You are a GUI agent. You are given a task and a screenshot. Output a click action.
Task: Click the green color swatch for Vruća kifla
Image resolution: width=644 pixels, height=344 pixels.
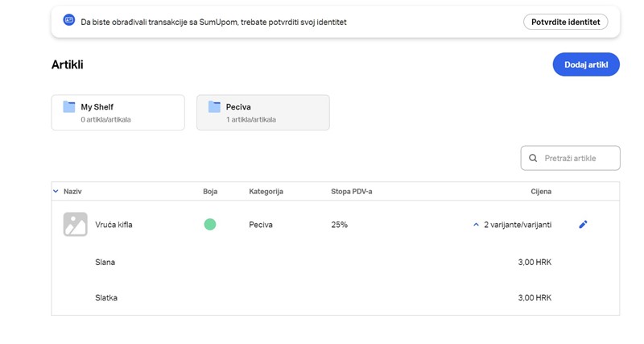pos(209,224)
